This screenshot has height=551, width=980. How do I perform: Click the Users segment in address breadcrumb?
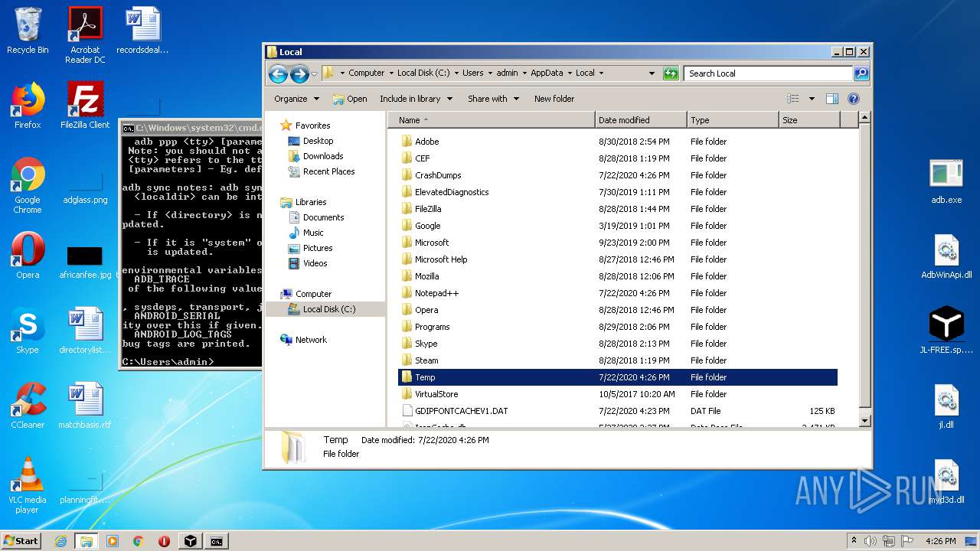[x=472, y=73]
